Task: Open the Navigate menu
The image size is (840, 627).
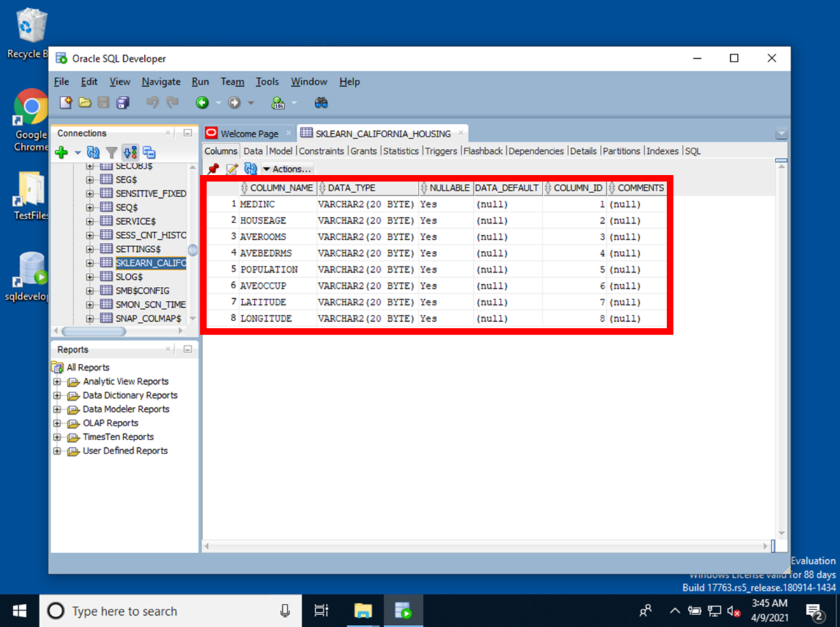Action: [161, 82]
